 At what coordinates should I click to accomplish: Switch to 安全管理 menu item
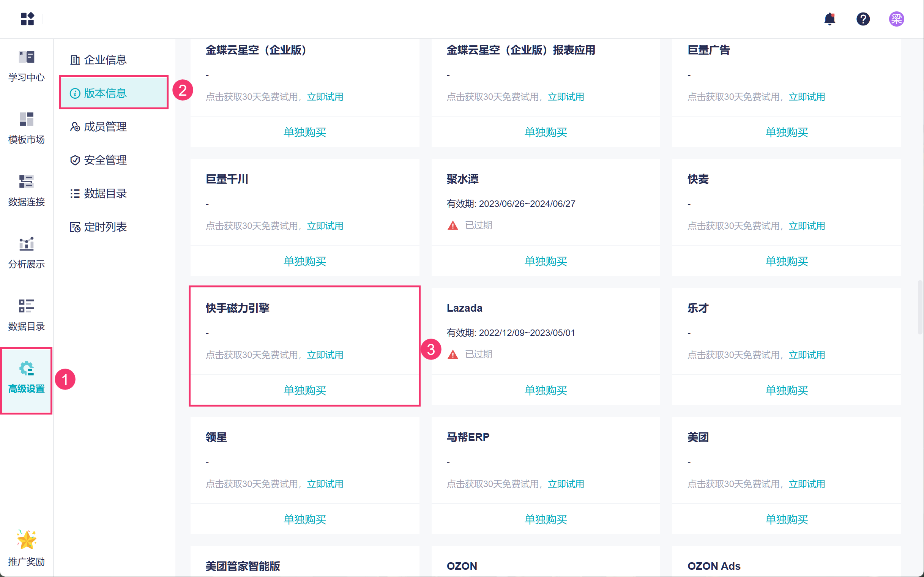[105, 160]
